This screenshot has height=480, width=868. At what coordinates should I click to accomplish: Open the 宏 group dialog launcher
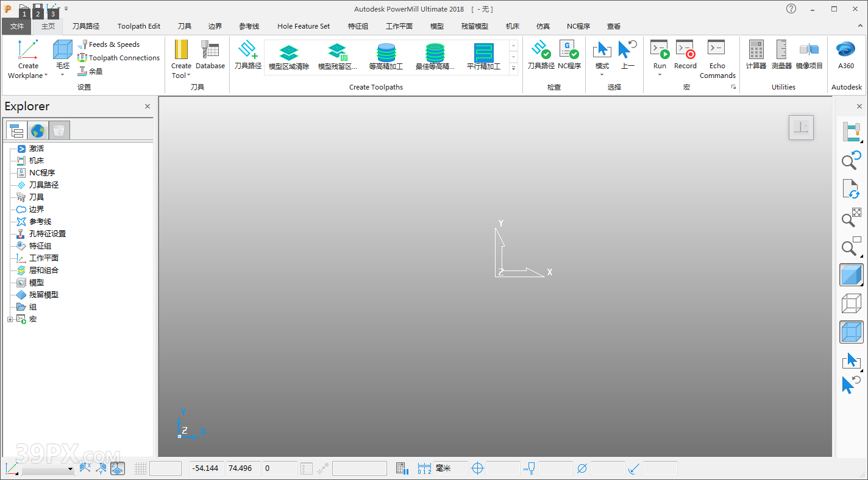(733, 88)
